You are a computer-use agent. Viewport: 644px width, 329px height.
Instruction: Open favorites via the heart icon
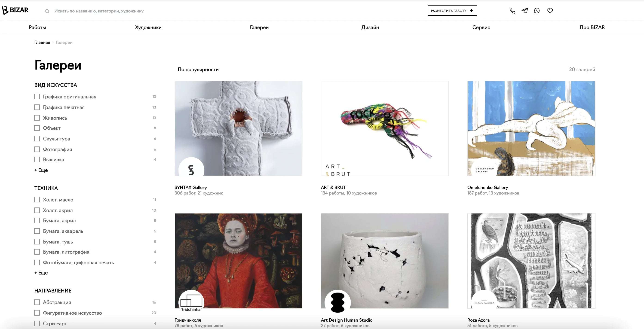(x=550, y=11)
